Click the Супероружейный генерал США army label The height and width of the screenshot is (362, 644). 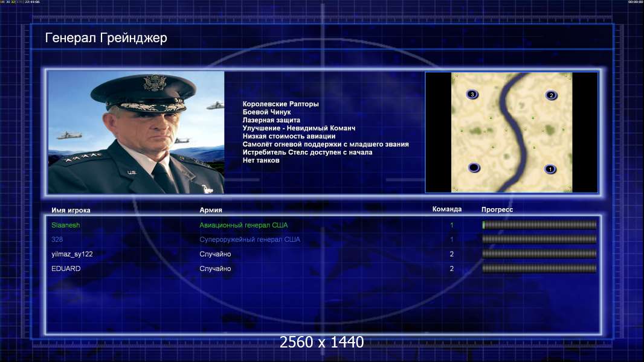(x=250, y=240)
